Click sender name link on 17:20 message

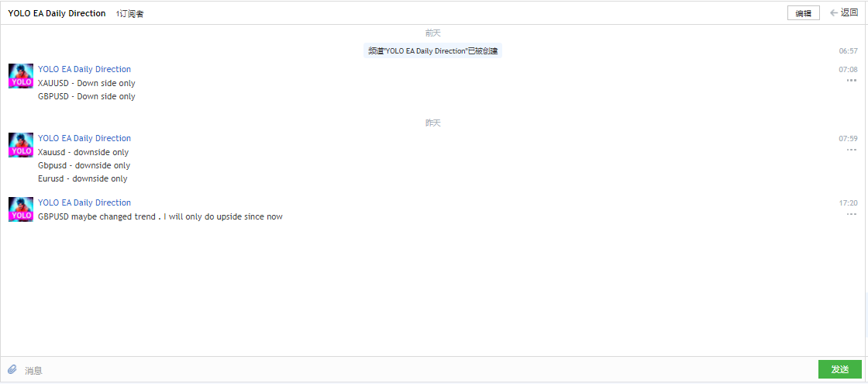84,202
